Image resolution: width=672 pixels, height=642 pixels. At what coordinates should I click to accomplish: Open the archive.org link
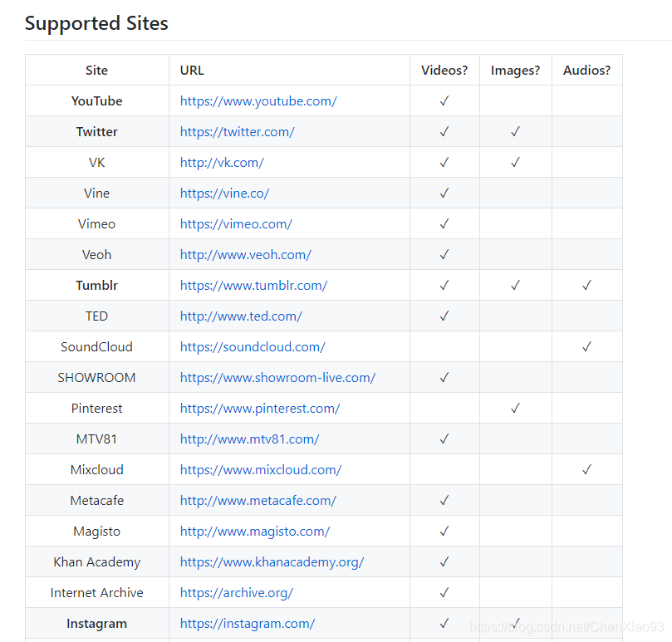[236, 593]
